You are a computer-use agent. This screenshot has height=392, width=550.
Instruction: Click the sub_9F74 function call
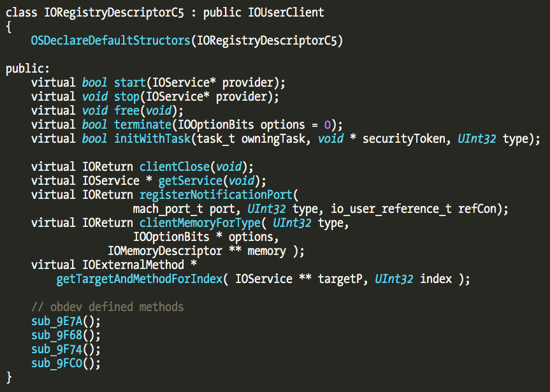point(56,349)
